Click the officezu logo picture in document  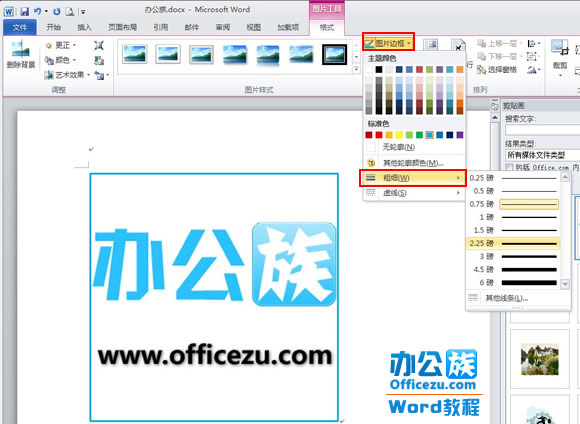click(x=214, y=297)
